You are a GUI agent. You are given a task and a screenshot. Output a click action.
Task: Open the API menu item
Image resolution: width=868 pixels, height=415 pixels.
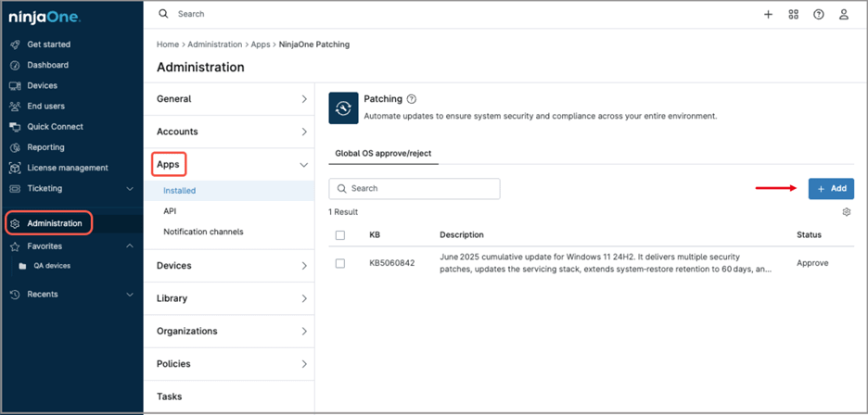point(170,211)
